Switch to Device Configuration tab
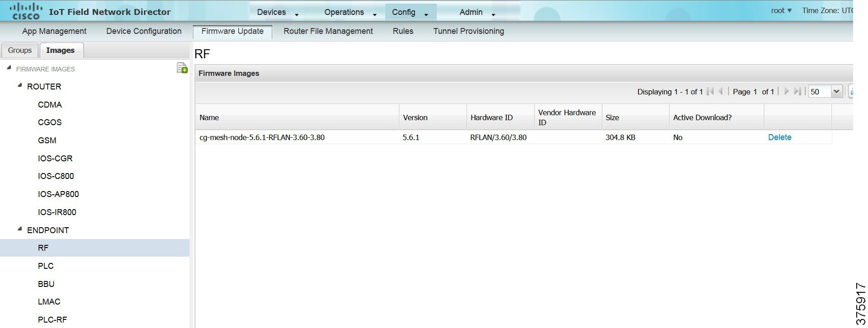Viewport: 868px width, 328px height. pyautogui.click(x=144, y=31)
